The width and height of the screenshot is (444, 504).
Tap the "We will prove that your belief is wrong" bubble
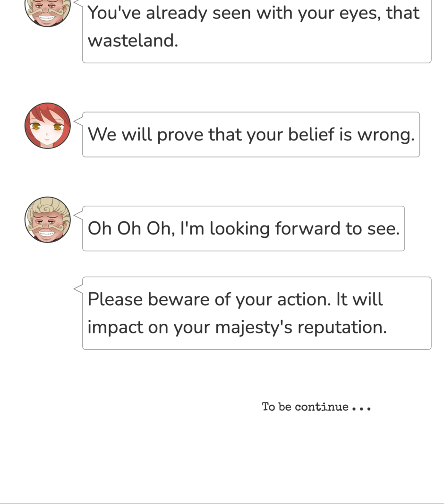pos(251,135)
